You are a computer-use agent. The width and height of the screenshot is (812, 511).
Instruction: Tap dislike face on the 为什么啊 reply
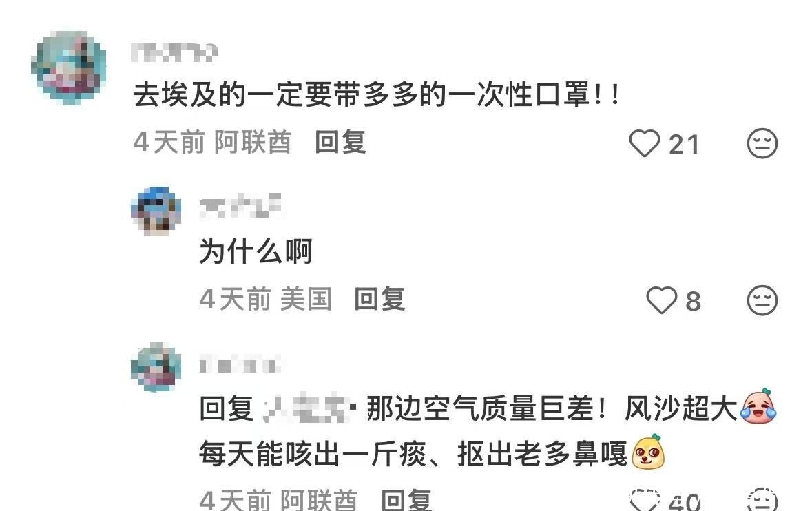[x=762, y=300]
